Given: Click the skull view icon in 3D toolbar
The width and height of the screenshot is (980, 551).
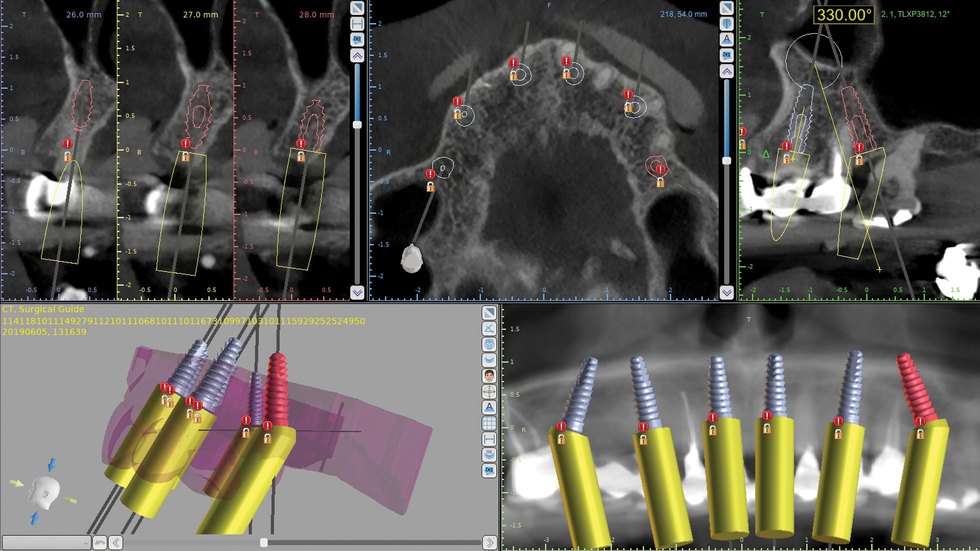Looking at the screenshot, I should [489, 344].
